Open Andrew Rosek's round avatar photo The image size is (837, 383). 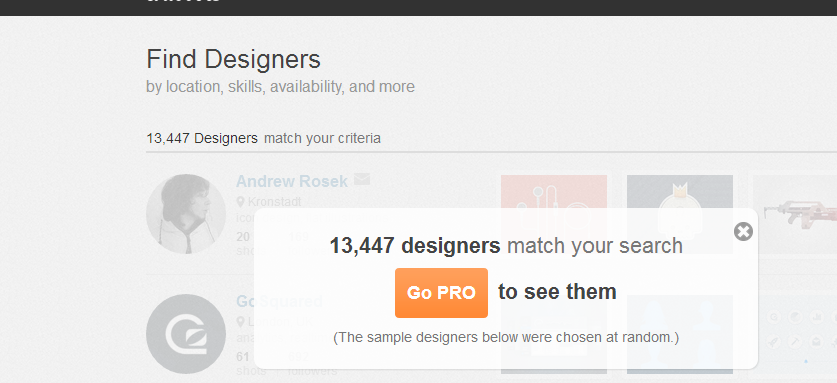(x=186, y=214)
